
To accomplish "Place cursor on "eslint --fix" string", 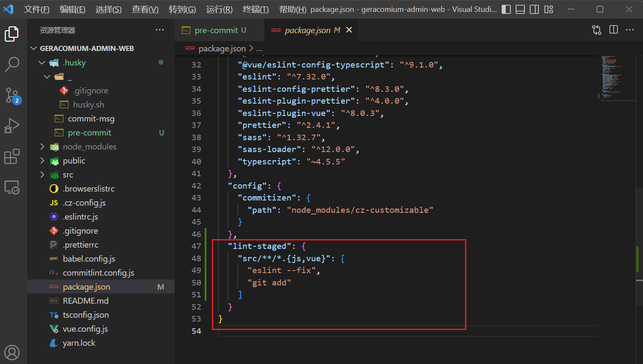I will [282, 271].
